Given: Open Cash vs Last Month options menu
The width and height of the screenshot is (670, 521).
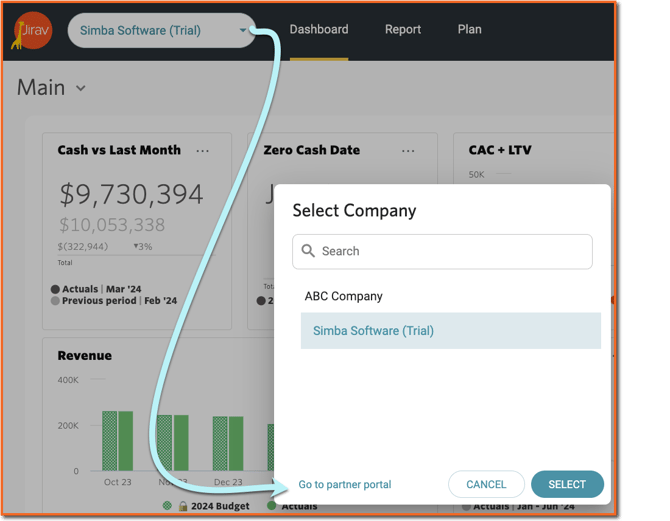Looking at the screenshot, I should coord(203,151).
